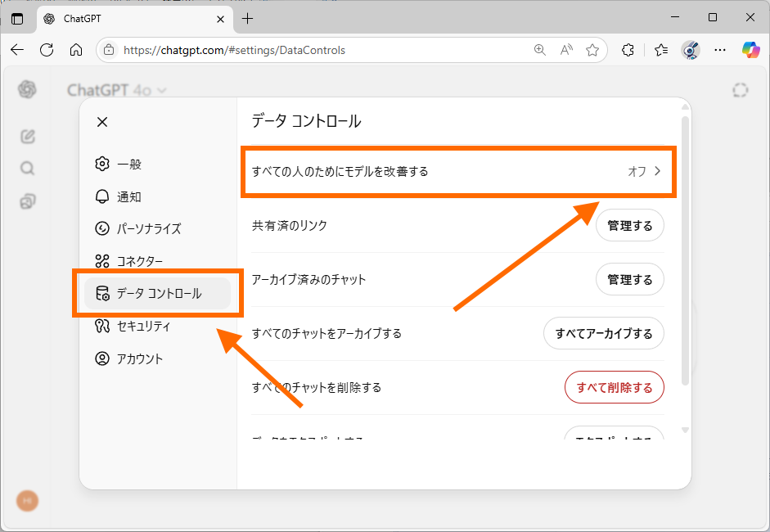Open a new browser tab
770x532 pixels.
point(247,19)
